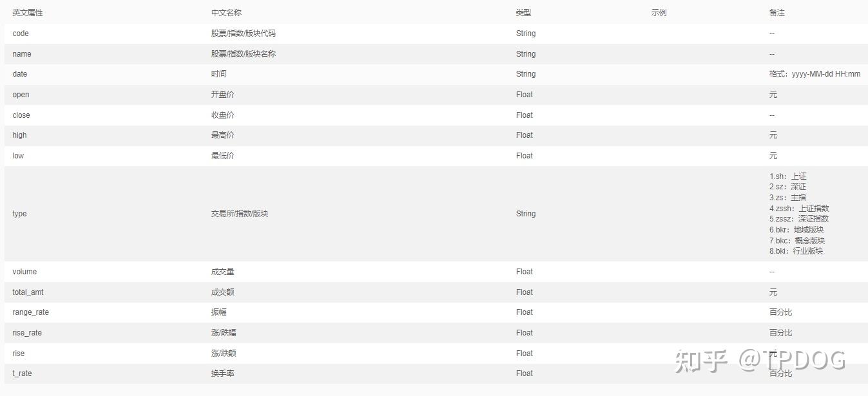Select the volume attribute cell
This screenshot has height=396, width=868.
point(24,272)
